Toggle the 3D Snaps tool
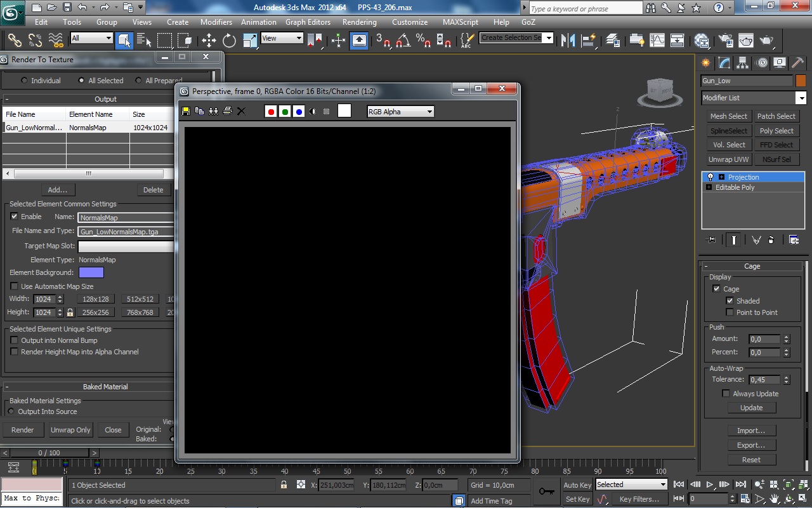This screenshot has width=812, height=508. pos(383,41)
